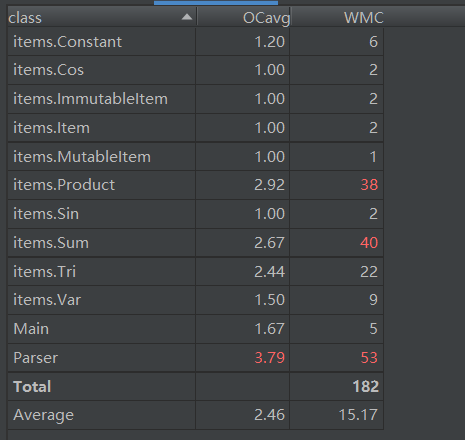This screenshot has width=465, height=440.
Task: Select the Main class row
Action: click(x=196, y=329)
